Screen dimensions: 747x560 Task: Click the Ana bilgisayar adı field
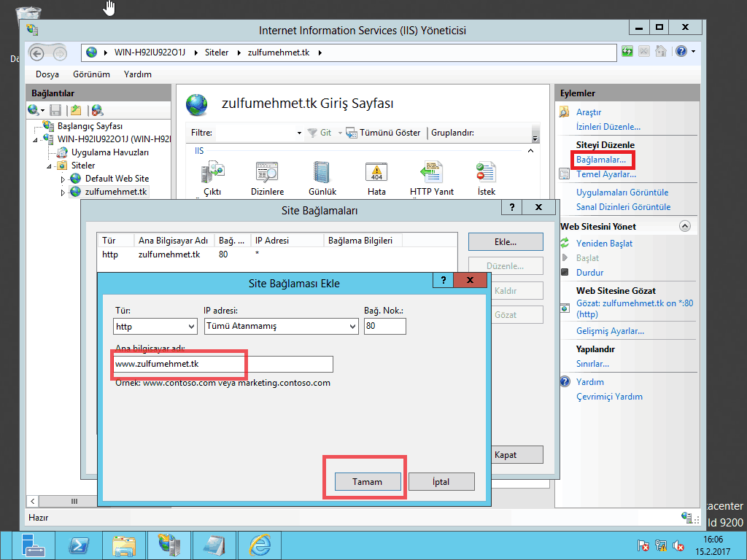[223, 365]
